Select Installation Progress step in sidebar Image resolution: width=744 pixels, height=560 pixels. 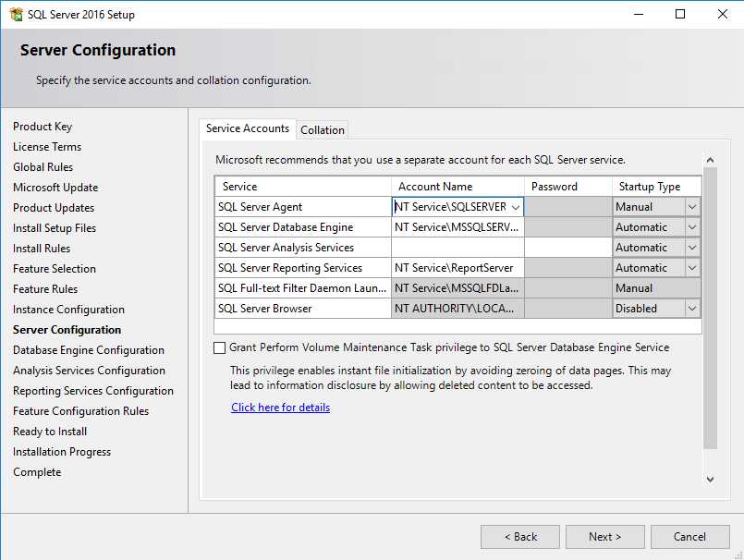(x=62, y=452)
